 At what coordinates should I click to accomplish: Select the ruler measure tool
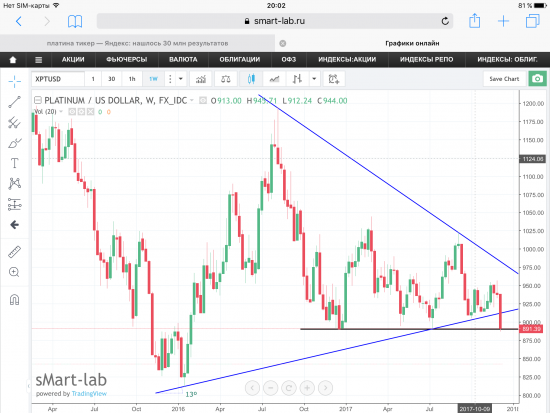[x=15, y=252]
